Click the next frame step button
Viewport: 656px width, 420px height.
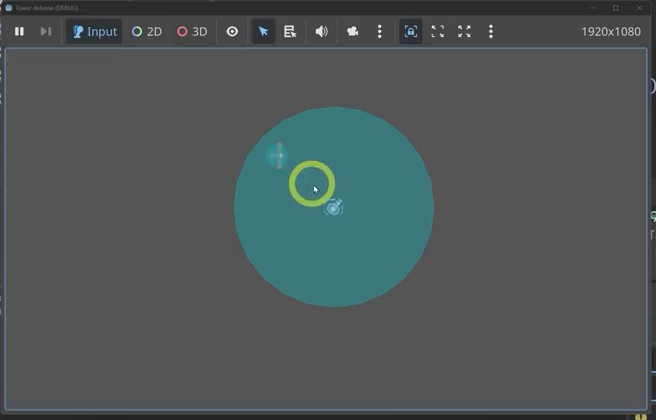(x=46, y=31)
